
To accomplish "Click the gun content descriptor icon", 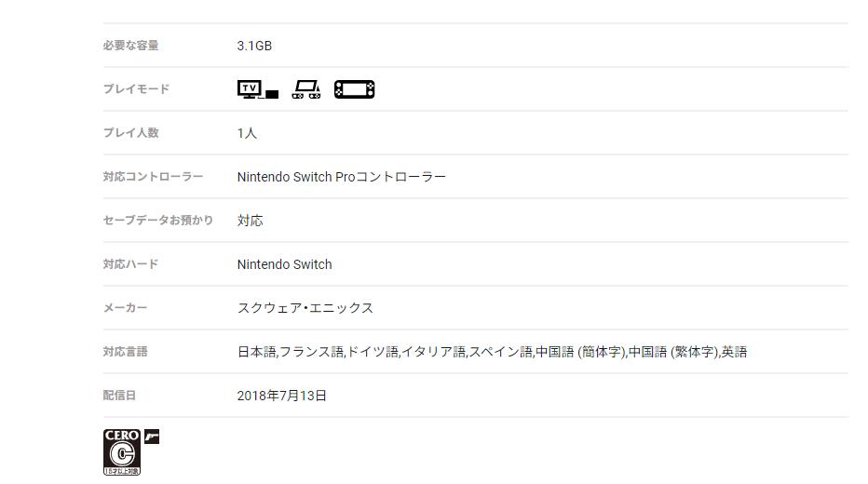I will 152,436.
